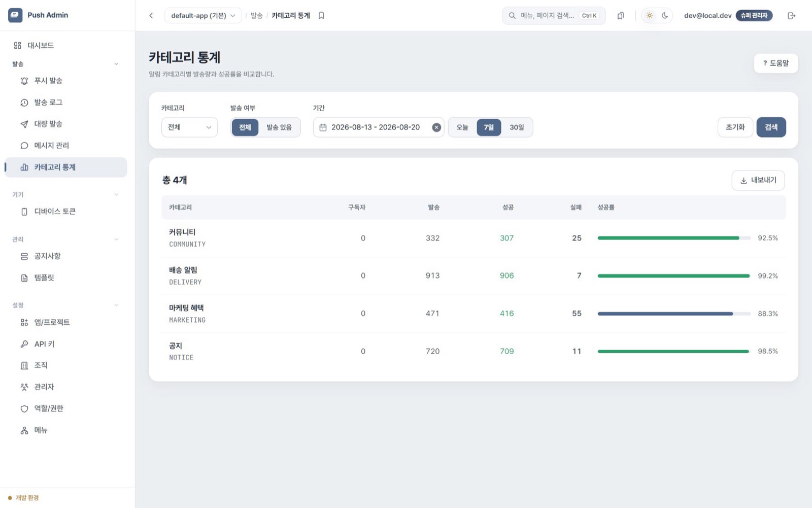Viewport: 812px width, 508px height.
Task: Select 전체 in 발송 여부 toggle
Action: point(245,127)
